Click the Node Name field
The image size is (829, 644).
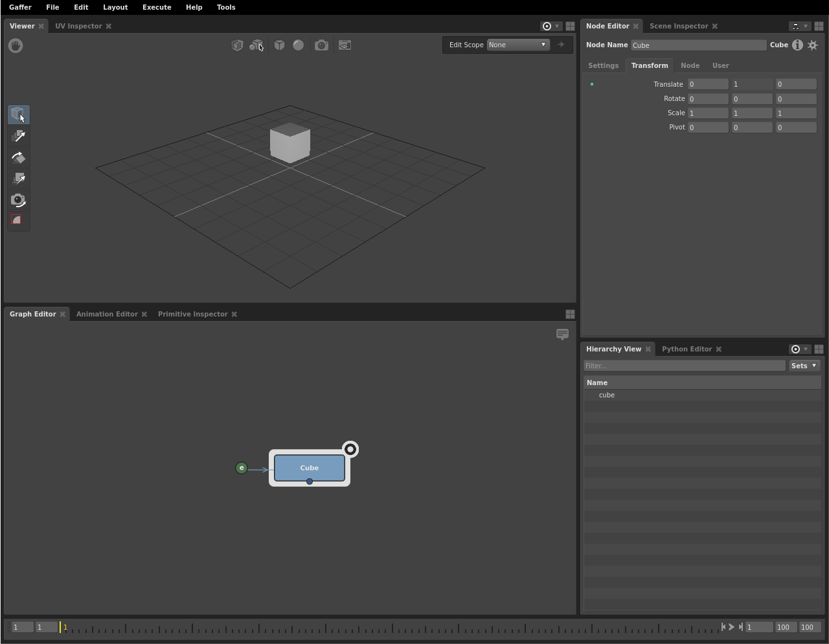699,45
